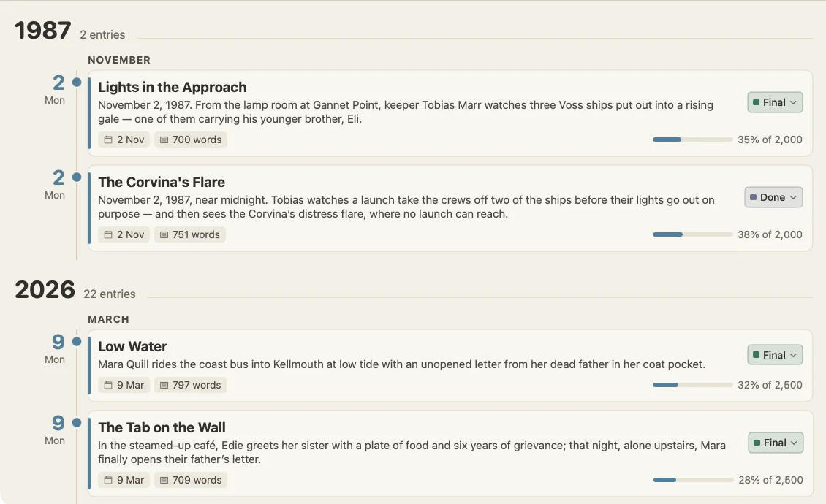Click the 35% of 2,000 progress bar
Screen dimensions: 826x504
[x=692, y=140]
